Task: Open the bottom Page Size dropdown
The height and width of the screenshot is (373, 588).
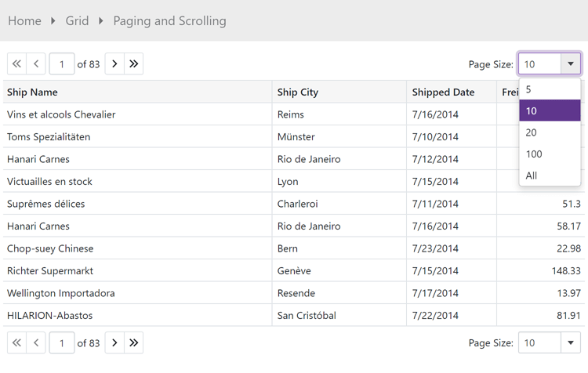Action: [x=571, y=343]
